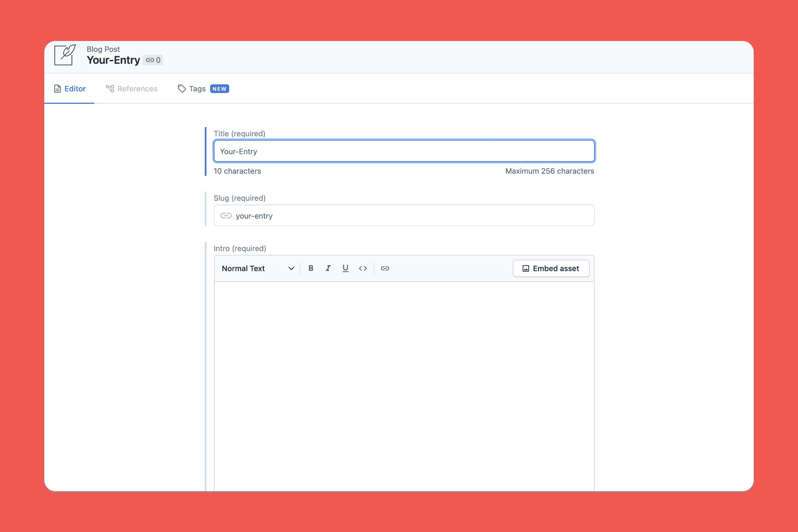This screenshot has height=532, width=798.
Task: Click the Editor tab document icon
Action: 57,89
